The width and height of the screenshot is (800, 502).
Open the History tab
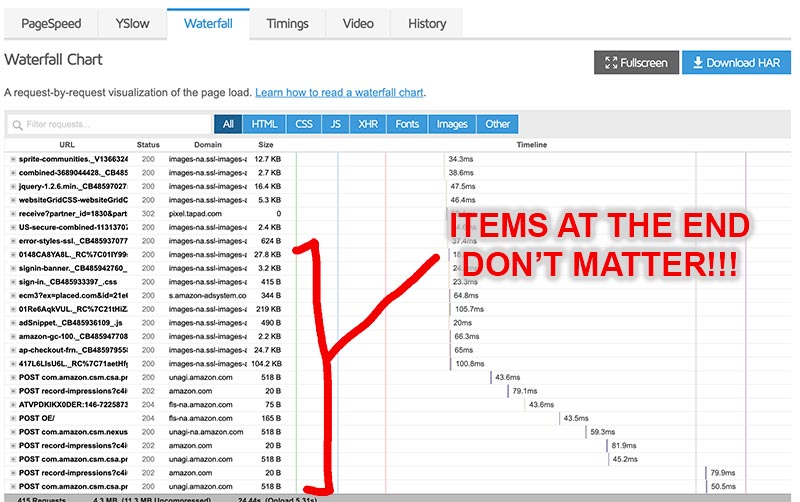pos(427,23)
